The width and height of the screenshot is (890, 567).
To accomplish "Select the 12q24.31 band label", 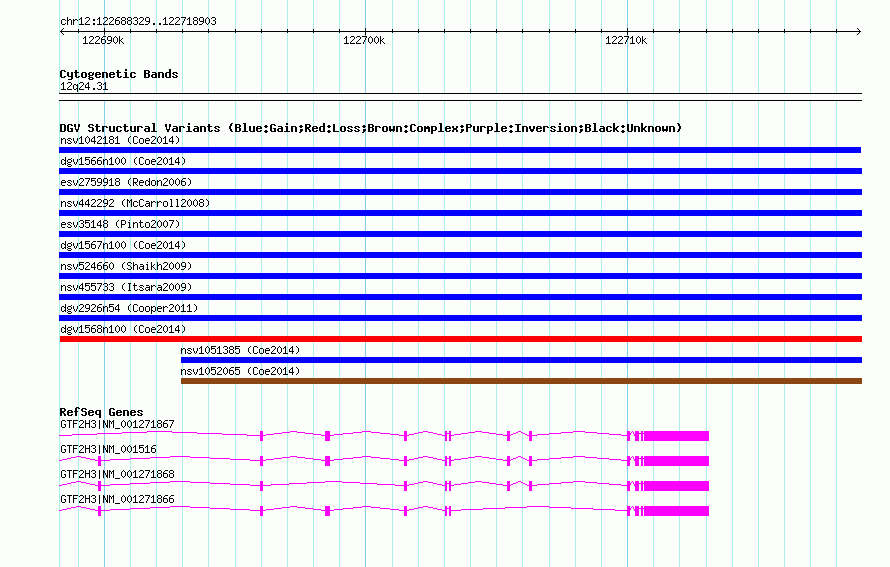I will click(x=84, y=87).
